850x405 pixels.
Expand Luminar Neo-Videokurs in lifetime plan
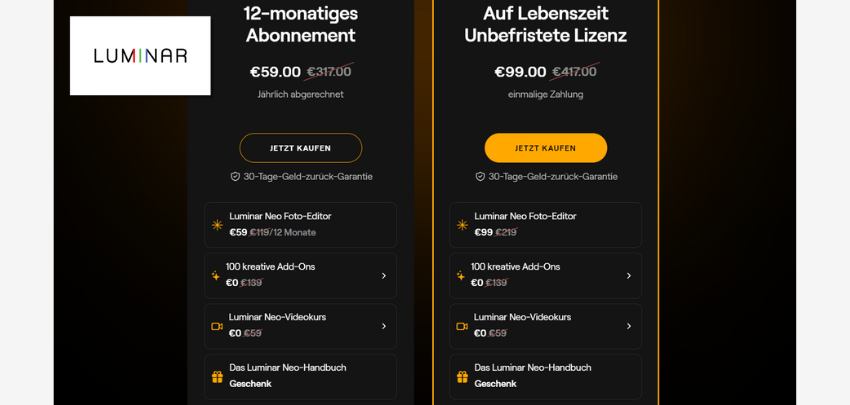pyautogui.click(x=628, y=326)
